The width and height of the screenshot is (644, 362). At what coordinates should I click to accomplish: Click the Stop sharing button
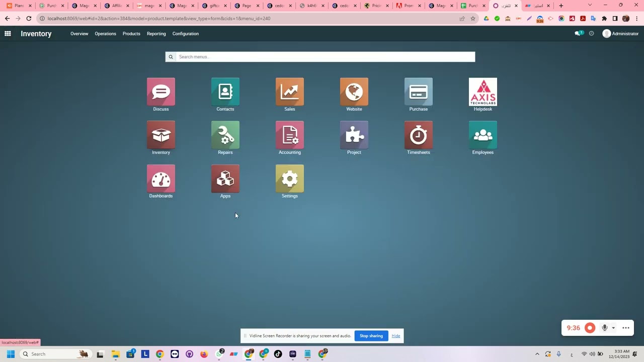(x=371, y=336)
